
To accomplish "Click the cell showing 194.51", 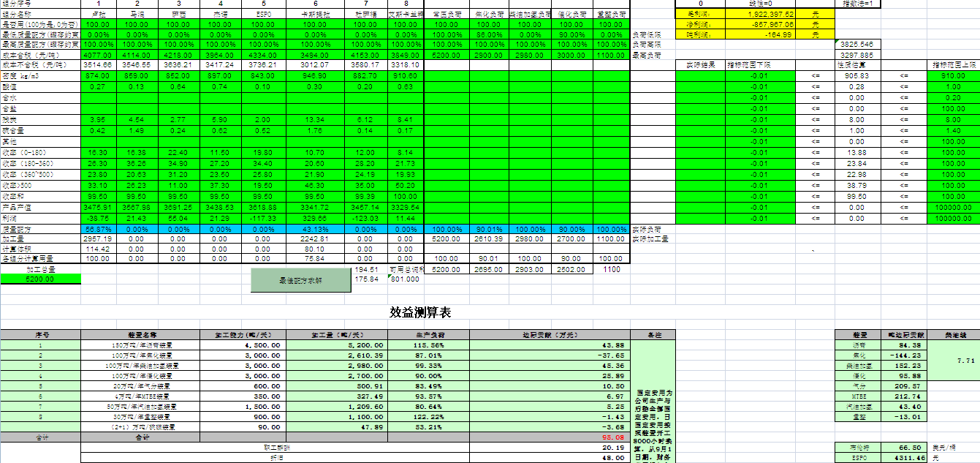I will coord(367,269).
